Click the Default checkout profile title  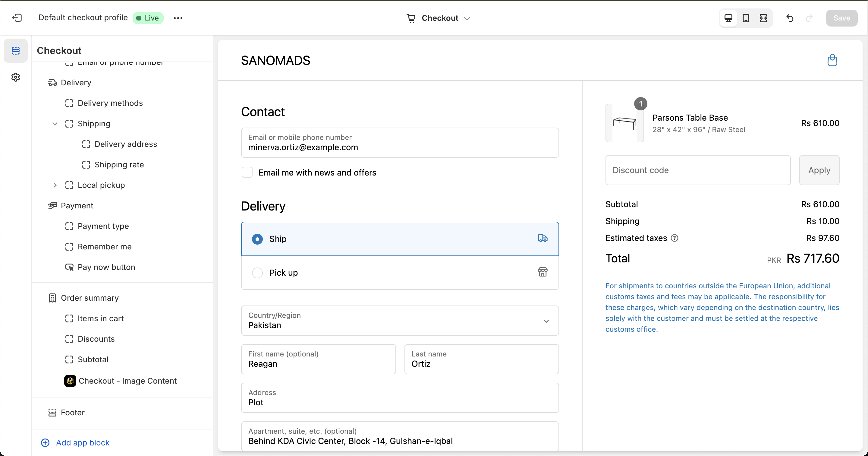(83, 17)
